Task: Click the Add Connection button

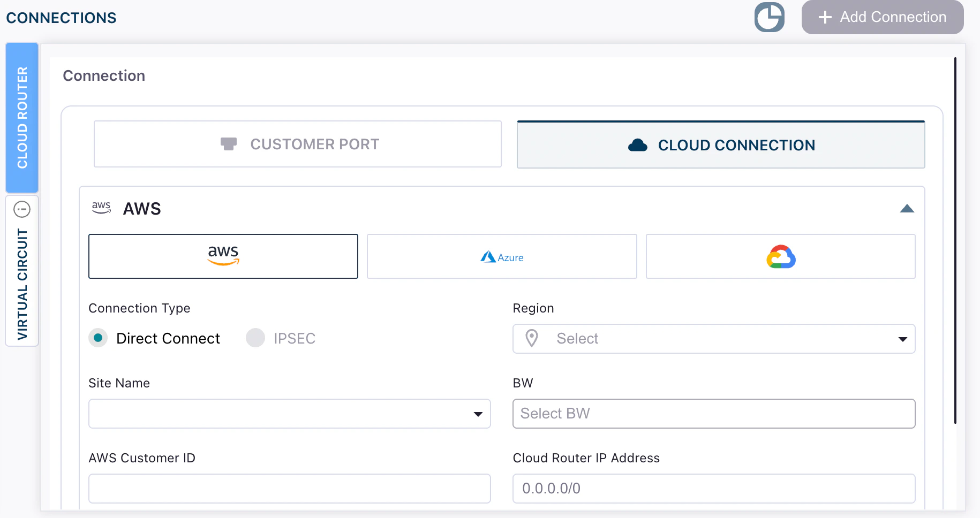Action: [x=883, y=17]
